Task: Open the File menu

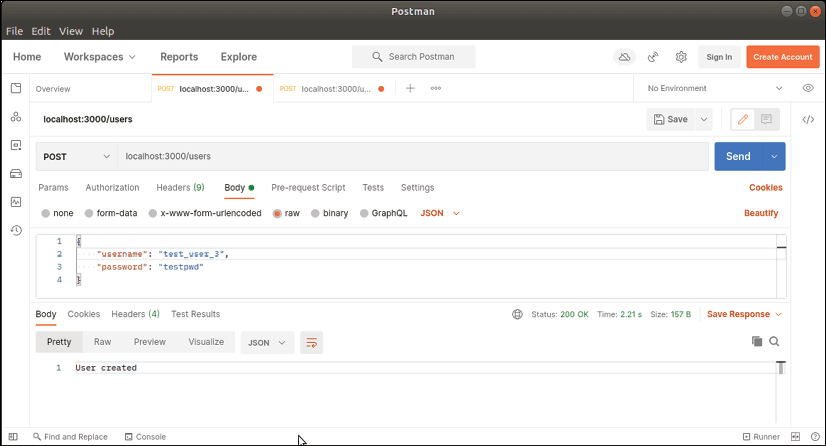Action: pos(15,31)
